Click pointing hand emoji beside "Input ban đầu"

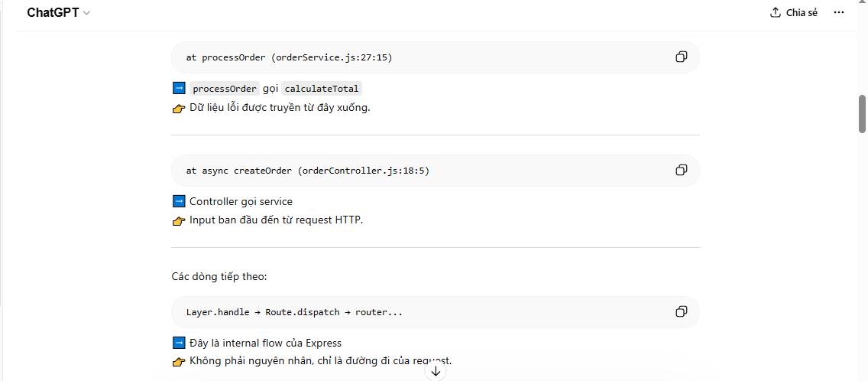click(x=179, y=221)
